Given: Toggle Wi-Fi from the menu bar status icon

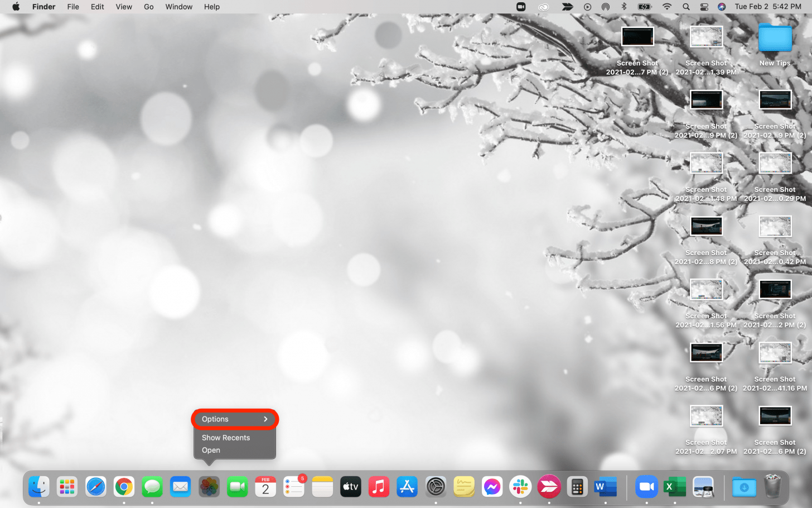Looking at the screenshot, I should pyautogui.click(x=667, y=7).
